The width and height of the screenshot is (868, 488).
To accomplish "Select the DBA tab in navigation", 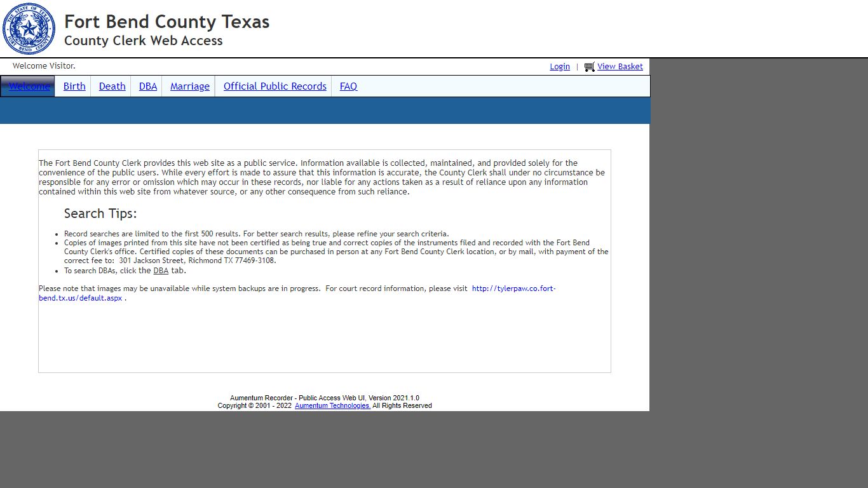I will click(148, 86).
